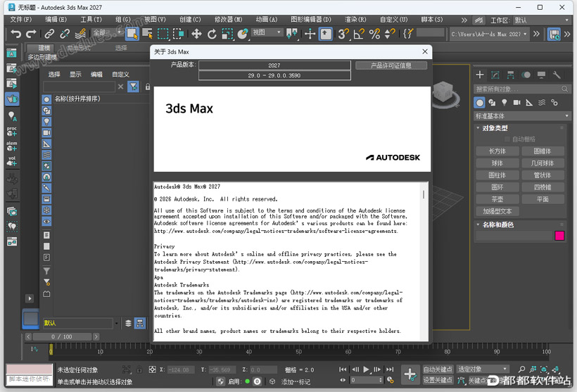Select the Lights category icon in Create panel
Image resolution: width=577 pixels, height=392 pixels.
[x=504, y=103]
